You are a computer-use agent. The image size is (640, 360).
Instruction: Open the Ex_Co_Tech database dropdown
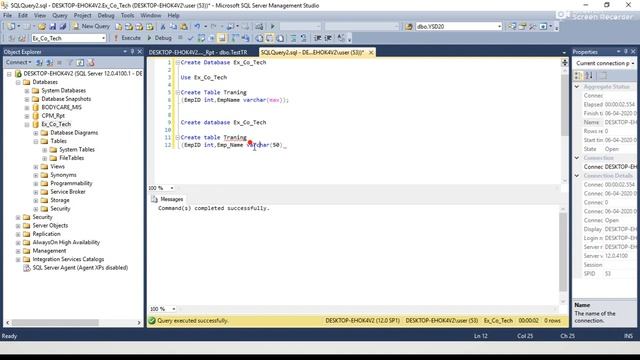[x=103, y=38]
